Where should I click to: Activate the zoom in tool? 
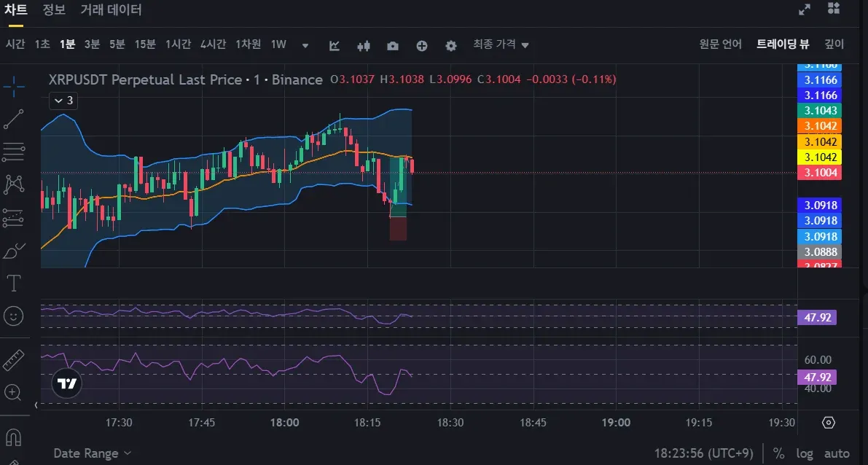point(12,393)
